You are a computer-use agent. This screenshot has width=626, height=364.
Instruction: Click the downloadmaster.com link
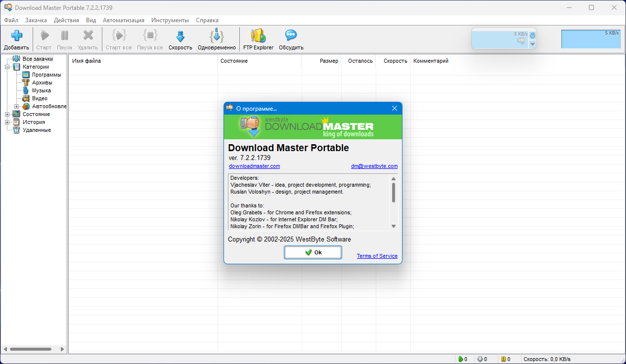(x=254, y=166)
